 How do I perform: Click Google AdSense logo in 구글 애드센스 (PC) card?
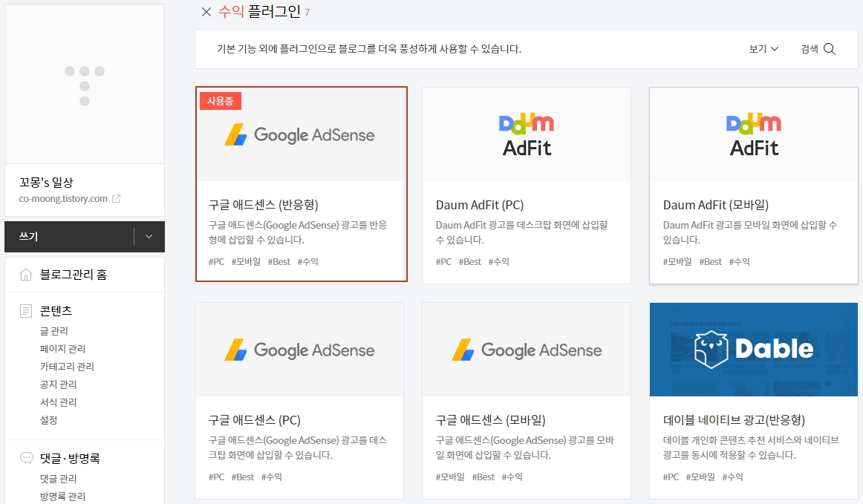coord(299,350)
